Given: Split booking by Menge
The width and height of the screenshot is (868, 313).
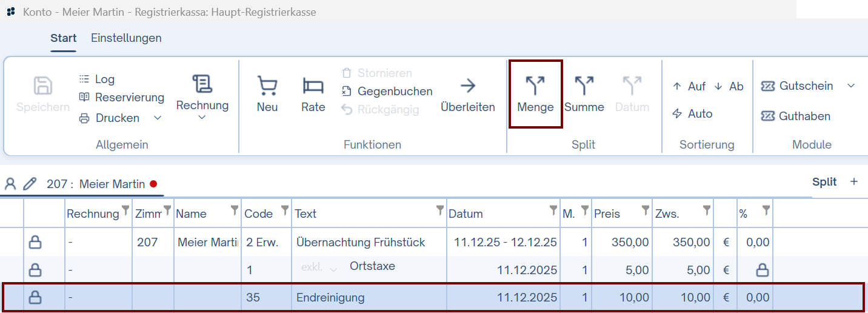Looking at the screenshot, I should (x=535, y=94).
